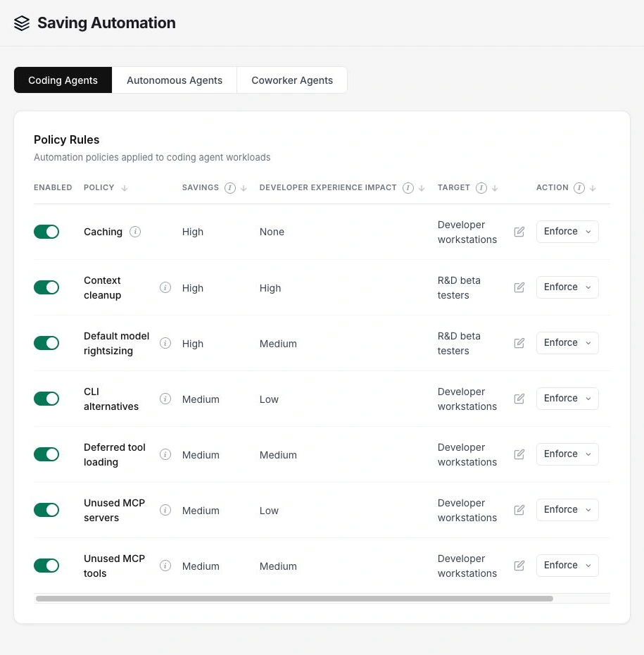The width and height of the screenshot is (644, 655).
Task: Click the Caching policy name
Action: coord(103,232)
